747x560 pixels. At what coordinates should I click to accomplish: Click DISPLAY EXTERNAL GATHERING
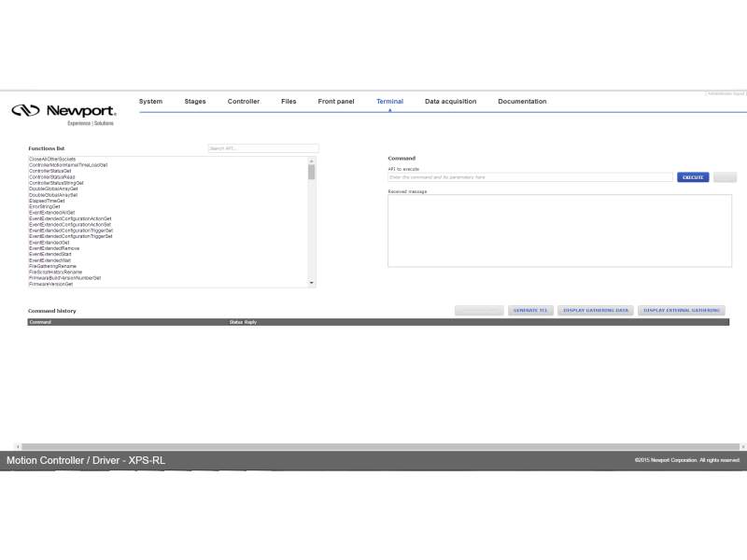[681, 310]
